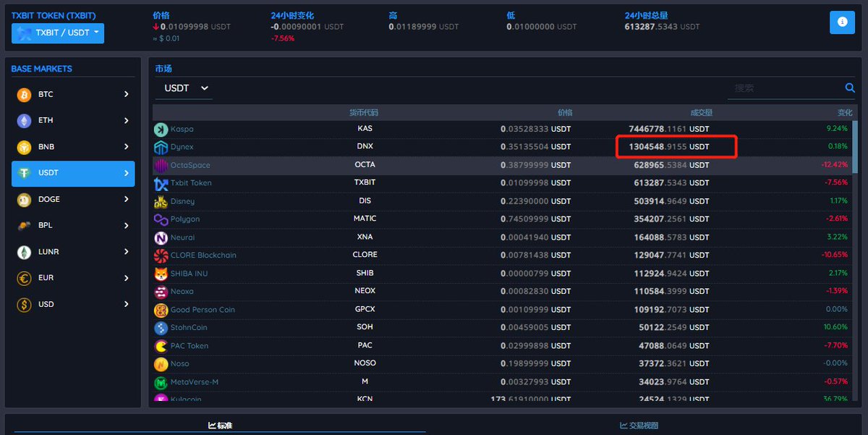Click the Dogecoin icon
Viewport: 868px width, 435px height.
(25, 200)
